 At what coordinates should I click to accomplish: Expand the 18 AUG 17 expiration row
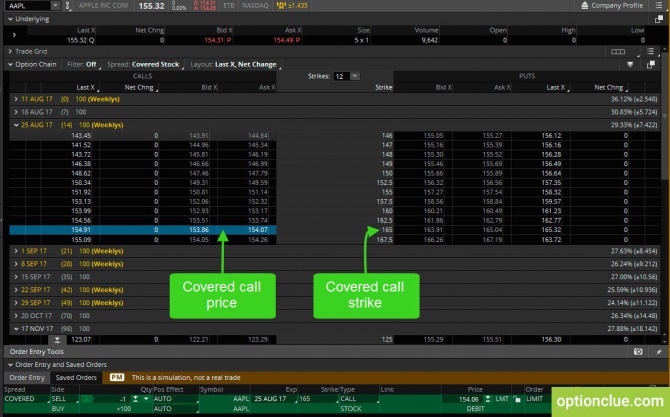(16, 112)
